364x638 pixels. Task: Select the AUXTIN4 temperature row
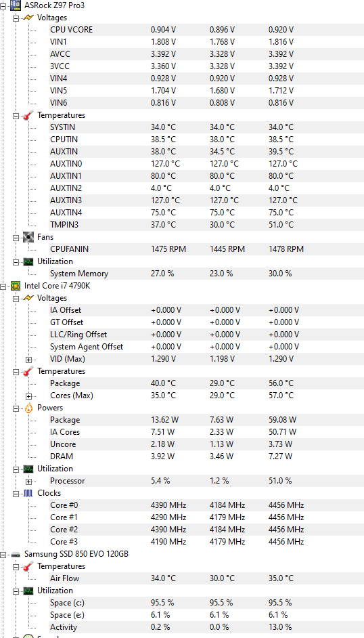click(x=206, y=213)
